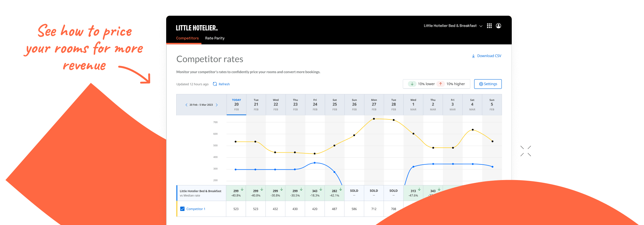This screenshot has width=644, height=225.
Task: Click the yellow data point on Mon 27 peak
Action: (374, 119)
